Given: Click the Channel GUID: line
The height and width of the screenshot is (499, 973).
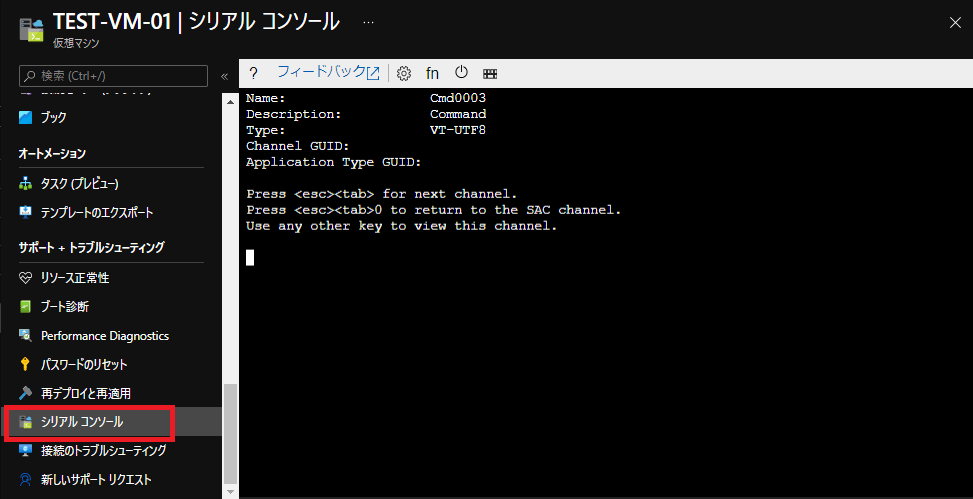Looking at the screenshot, I should [298, 146].
